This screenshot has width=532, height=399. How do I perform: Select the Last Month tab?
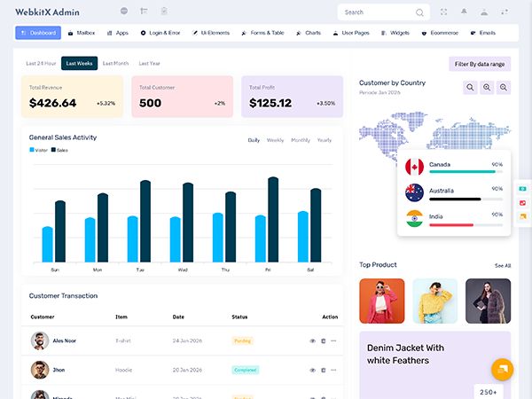(115, 64)
